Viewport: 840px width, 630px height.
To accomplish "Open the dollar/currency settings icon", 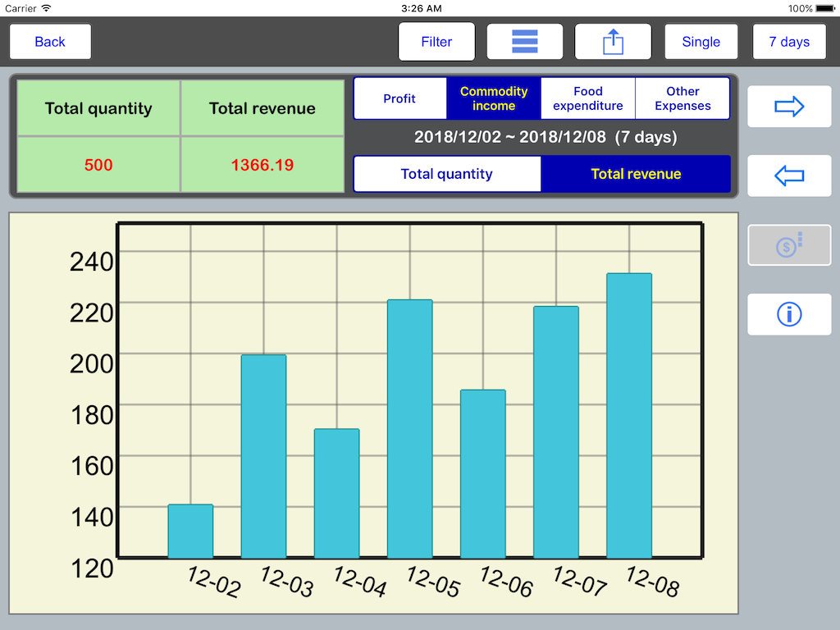I will [x=788, y=244].
